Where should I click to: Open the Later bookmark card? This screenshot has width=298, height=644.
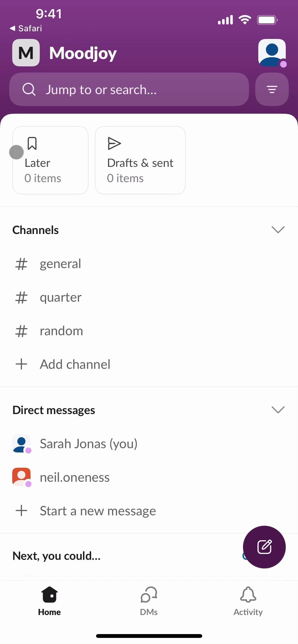click(x=50, y=160)
